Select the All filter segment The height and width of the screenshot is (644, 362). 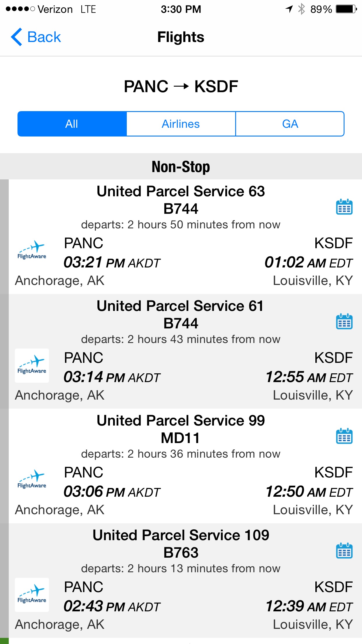pyautogui.click(x=72, y=124)
